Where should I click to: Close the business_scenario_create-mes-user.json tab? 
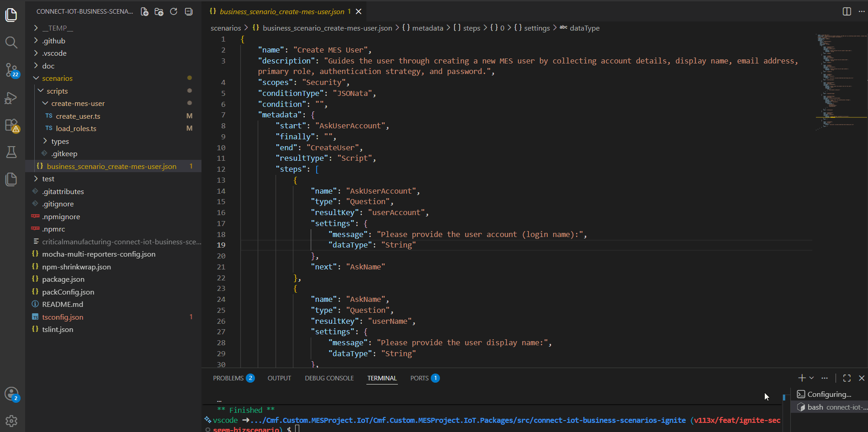point(359,12)
